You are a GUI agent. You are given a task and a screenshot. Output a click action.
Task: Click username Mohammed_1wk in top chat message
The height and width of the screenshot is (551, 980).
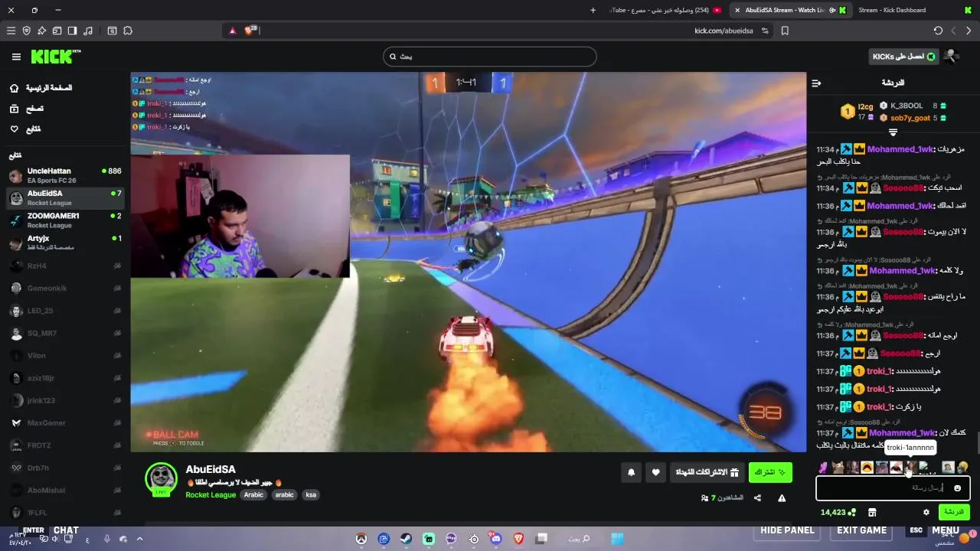point(900,150)
